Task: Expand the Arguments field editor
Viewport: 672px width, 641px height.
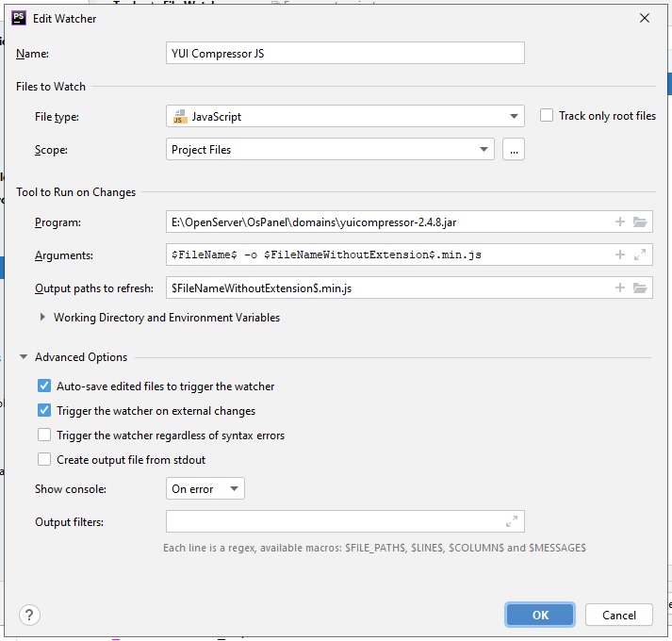Action: point(640,255)
